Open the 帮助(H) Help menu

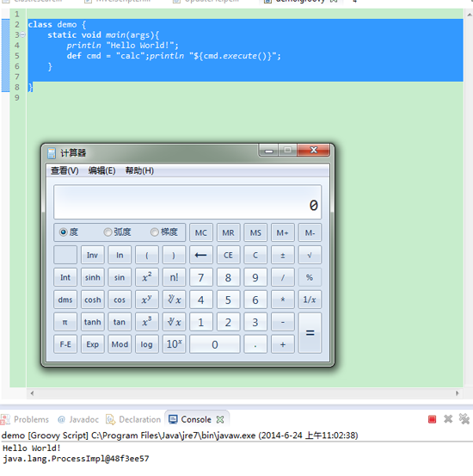pos(139,170)
